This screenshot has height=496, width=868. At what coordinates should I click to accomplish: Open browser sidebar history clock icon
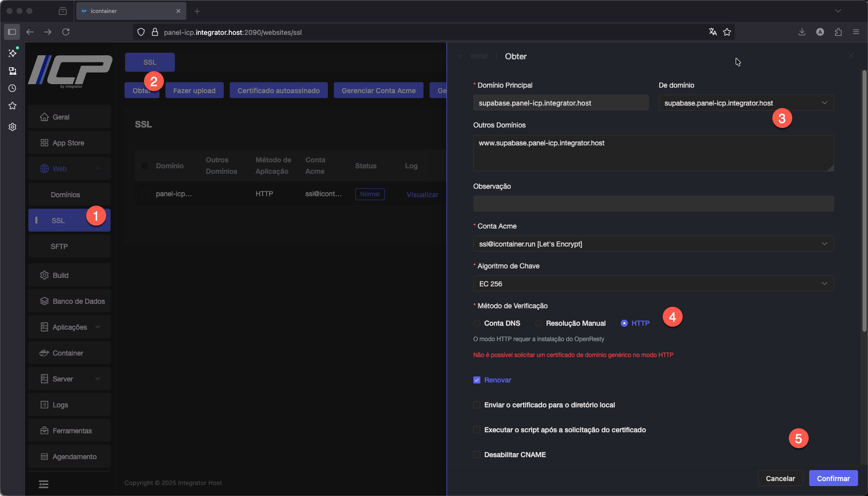(12, 88)
